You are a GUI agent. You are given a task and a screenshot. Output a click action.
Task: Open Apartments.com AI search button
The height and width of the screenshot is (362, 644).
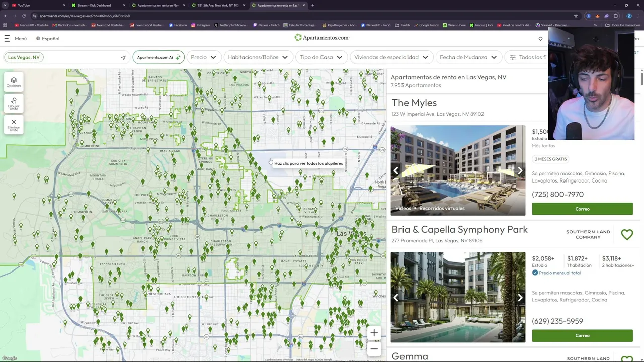(158, 57)
